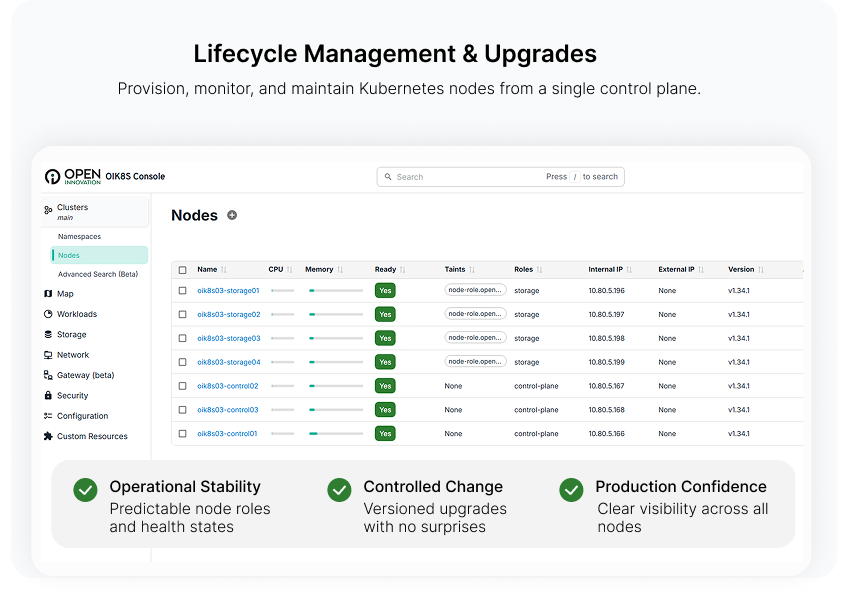Click the add node plus icon
This screenshot has width=843, height=604.
(232, 215)
